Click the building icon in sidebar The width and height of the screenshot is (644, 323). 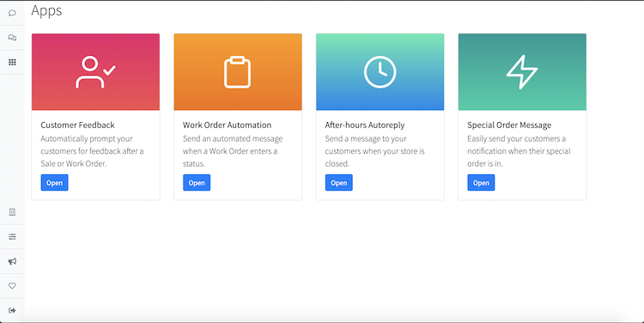click(x=12, y=212)
